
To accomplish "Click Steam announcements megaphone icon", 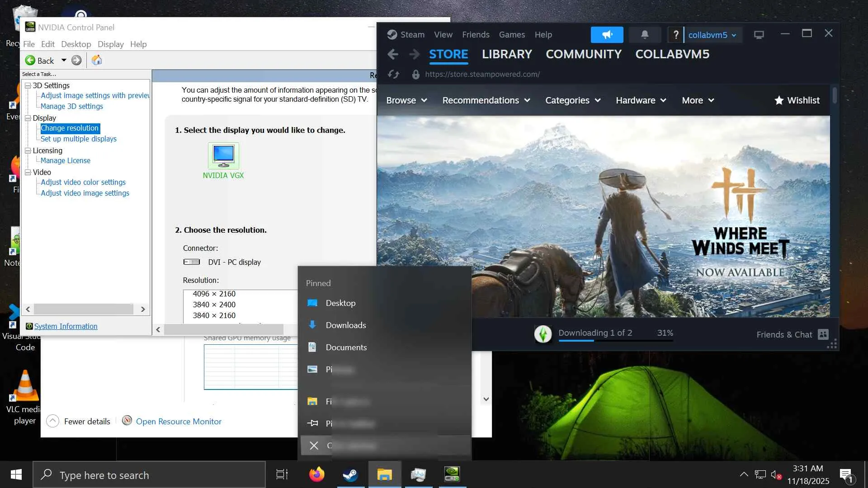I will click(607, 35).
